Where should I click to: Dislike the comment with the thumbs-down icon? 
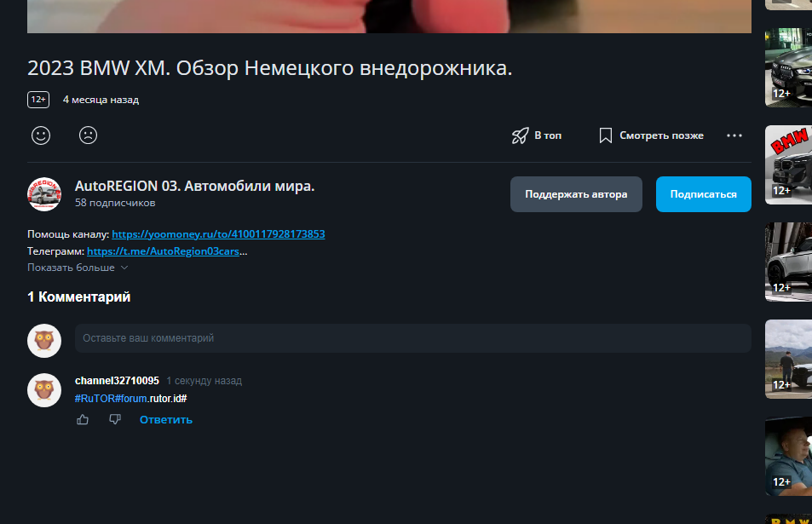(x=115, y=419)
